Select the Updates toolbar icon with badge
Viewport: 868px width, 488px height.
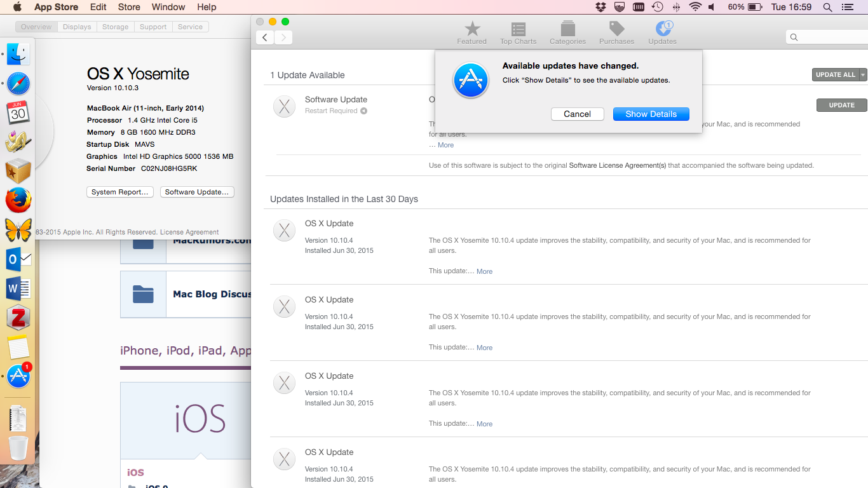click(662, 32)
